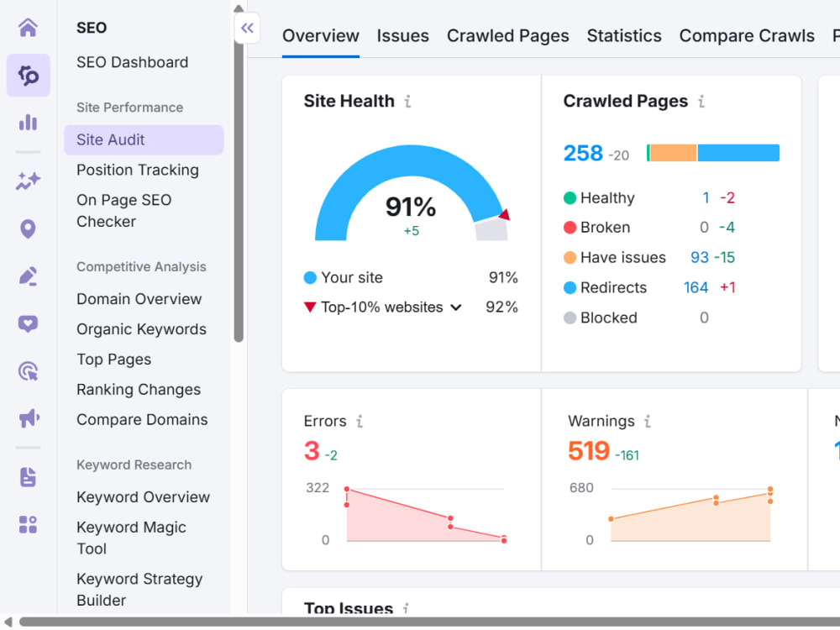Expand Top-10% websites dropdown chevron
Image resolution: width=840 pixels, height=630 pixels.
point(456,307)
